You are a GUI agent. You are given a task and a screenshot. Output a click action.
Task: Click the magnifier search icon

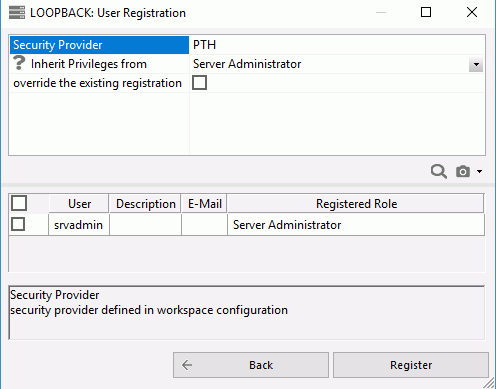click(438, 172)
